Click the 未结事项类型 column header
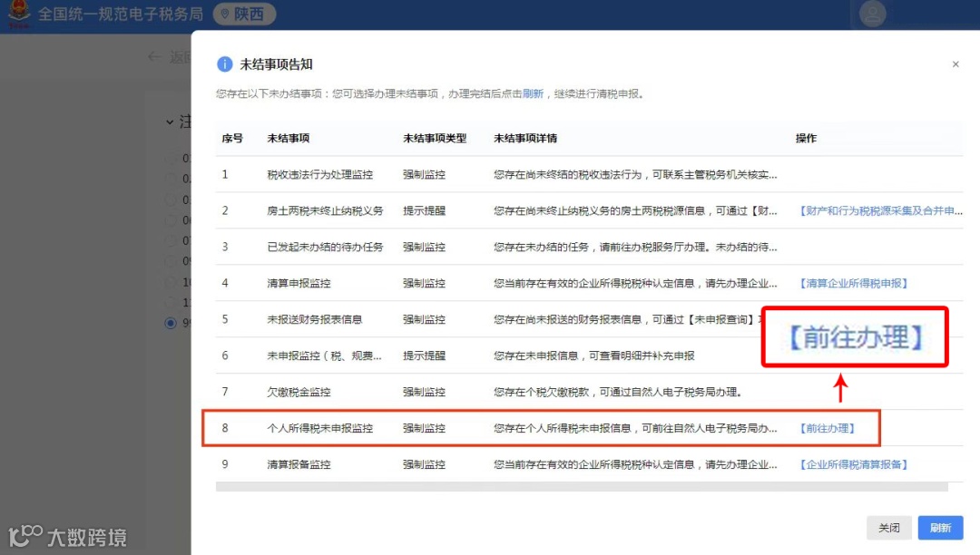 pos(435,138)
